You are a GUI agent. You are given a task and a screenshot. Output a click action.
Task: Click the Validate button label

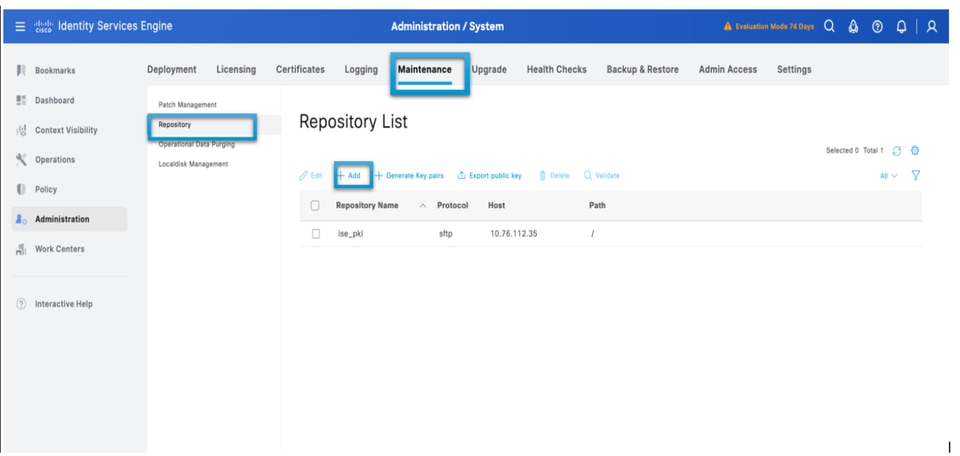[x=607, y=176]
